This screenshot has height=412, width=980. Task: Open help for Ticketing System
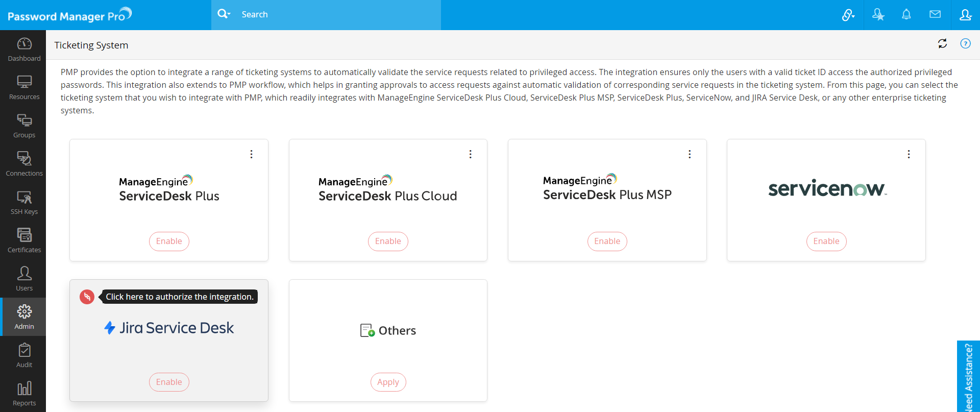(x=965, y=44)
